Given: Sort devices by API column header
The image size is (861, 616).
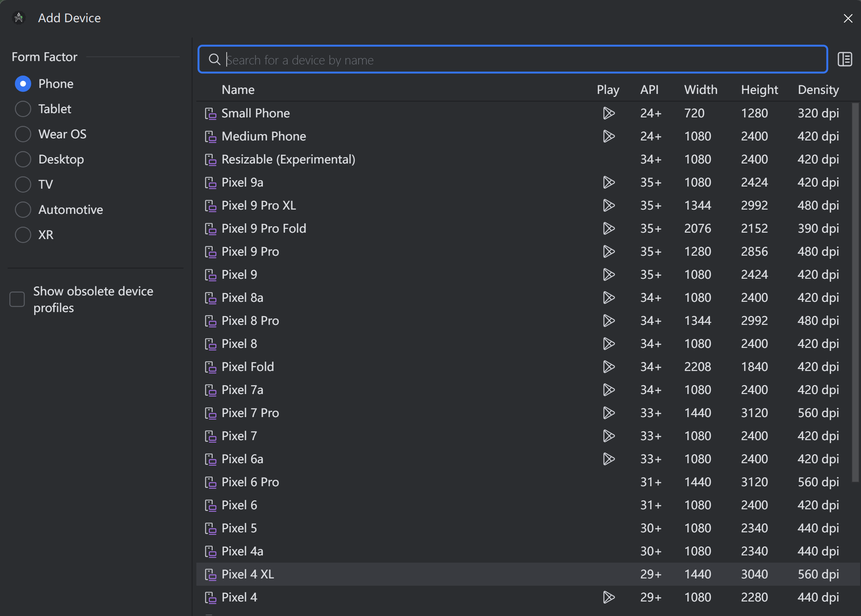Looking at the screenshot, I should click(x=649, y=90).
